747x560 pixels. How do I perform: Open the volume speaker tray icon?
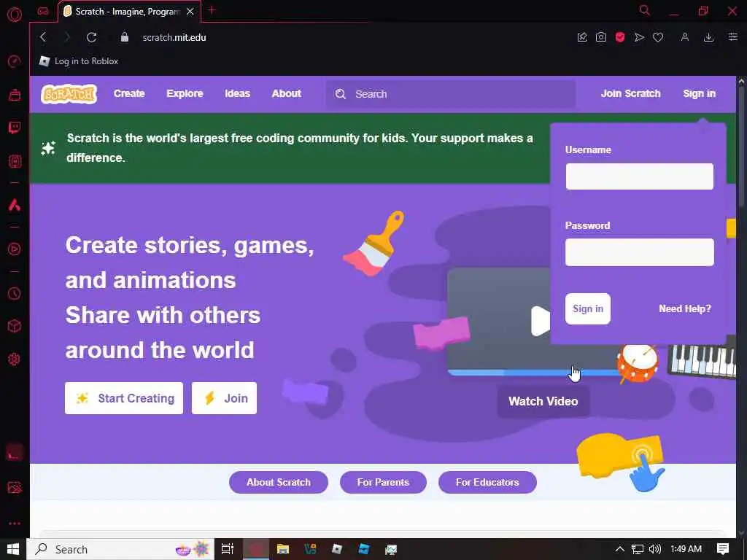(x=655, y=549)
